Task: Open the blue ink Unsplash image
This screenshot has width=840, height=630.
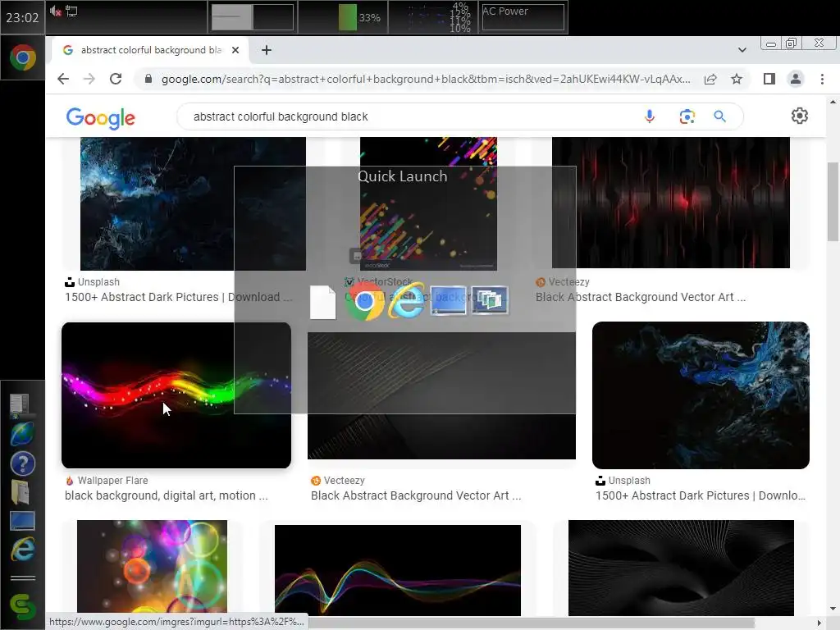Action: point(701,395)
